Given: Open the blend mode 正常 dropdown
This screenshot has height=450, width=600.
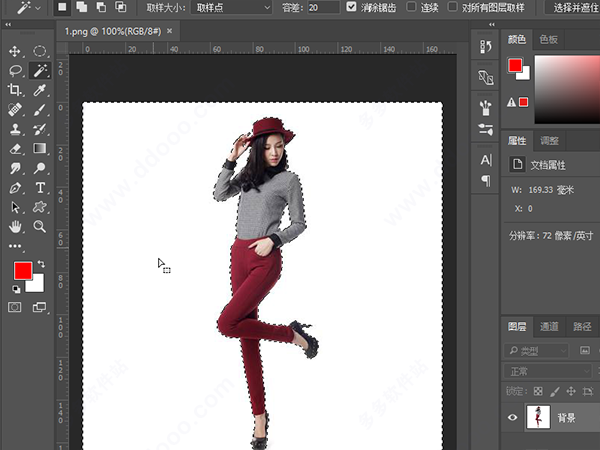Looking at the screenshot, I should [548, 371].
